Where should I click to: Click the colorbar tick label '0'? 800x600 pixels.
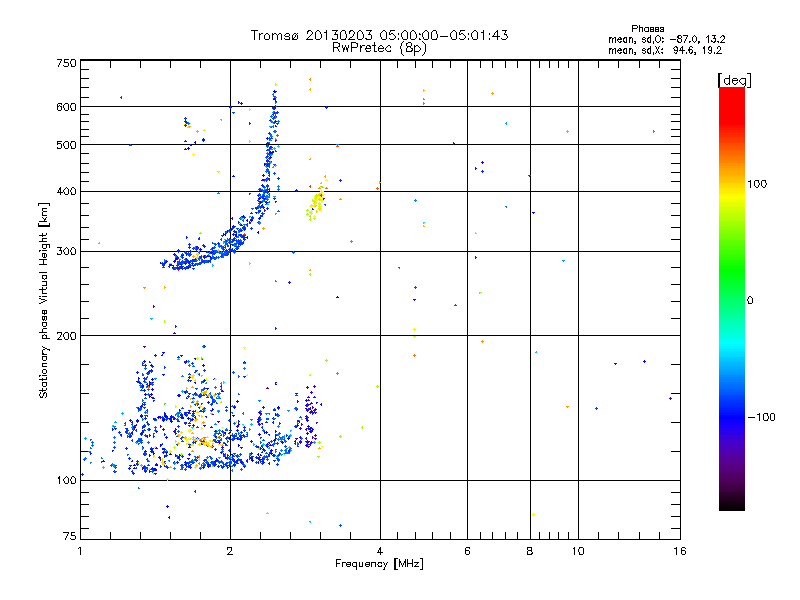point(750,301)
